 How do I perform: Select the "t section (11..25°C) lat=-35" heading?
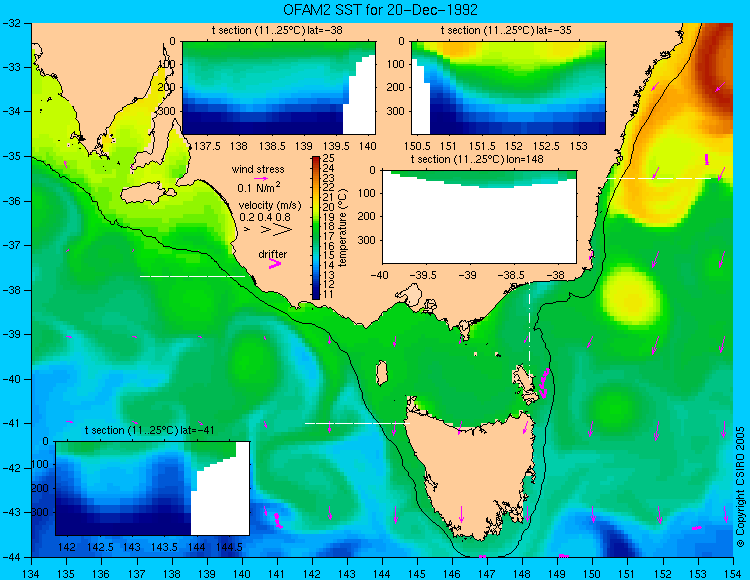[506, 31]
